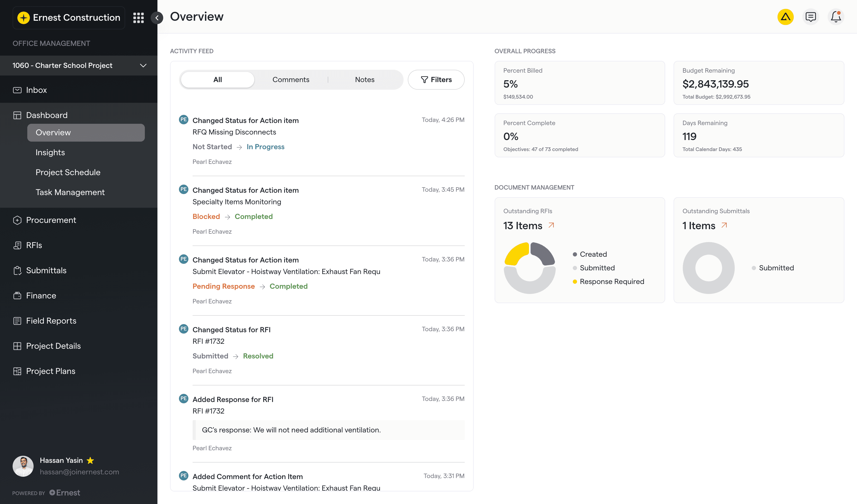Image resolution: width=857 pixels, height=504 pixels.
Task: Open the apps grid launcher icon
Action: (x=138, y=17)
